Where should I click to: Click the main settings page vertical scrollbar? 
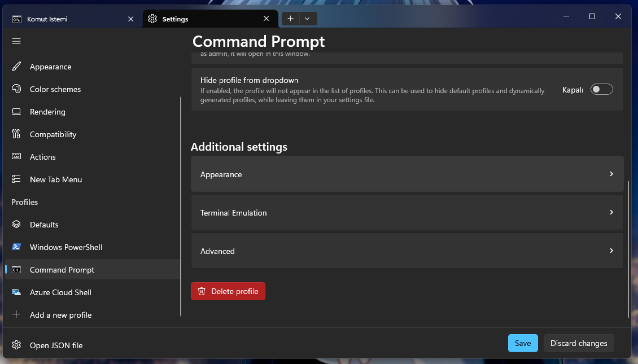pyautogui.click(x=628, y=249)
